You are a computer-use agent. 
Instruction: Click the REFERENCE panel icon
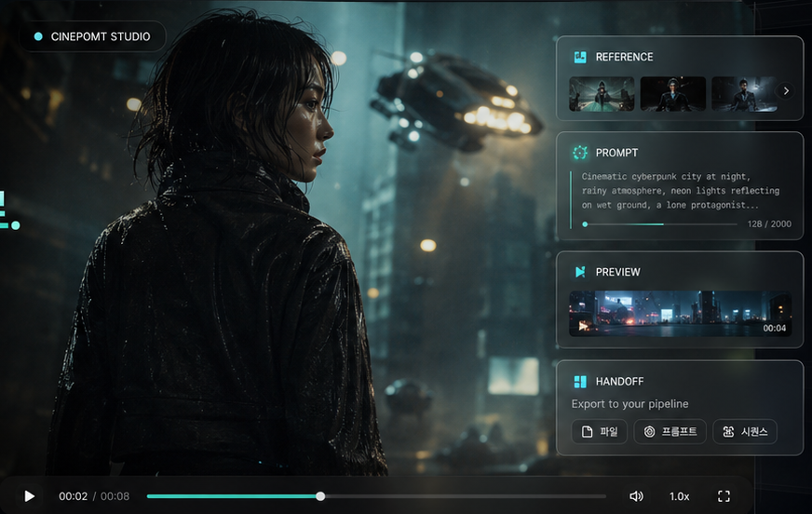pyautogui.click(x=580, y=57)
